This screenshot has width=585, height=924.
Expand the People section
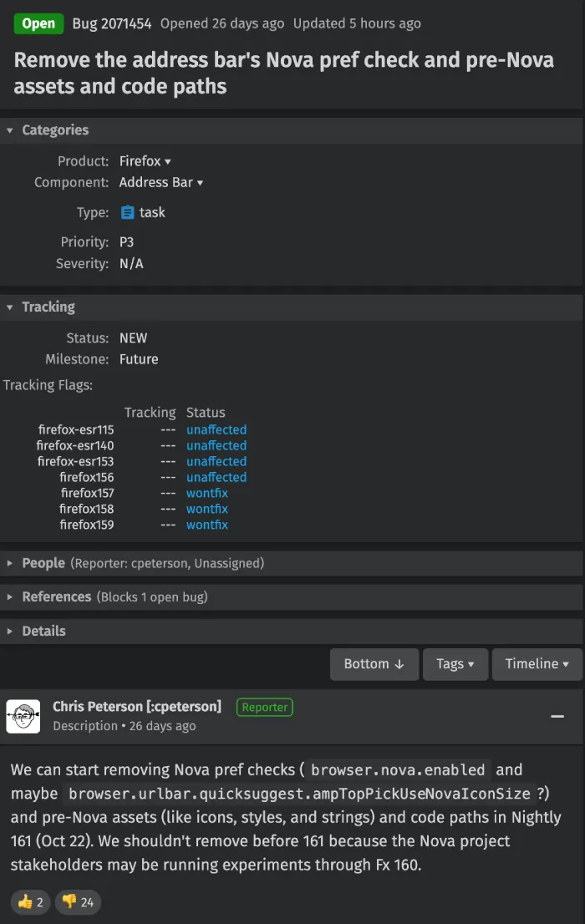click(9, 563)
